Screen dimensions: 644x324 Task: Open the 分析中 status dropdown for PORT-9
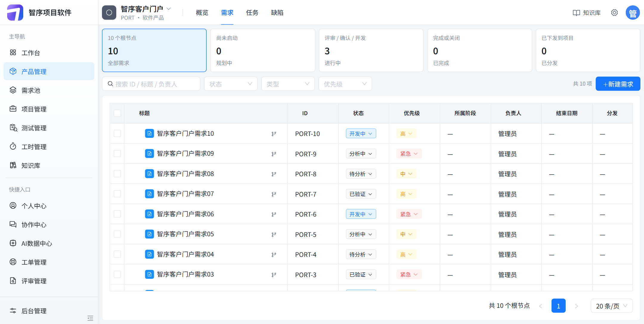[361, 154]
